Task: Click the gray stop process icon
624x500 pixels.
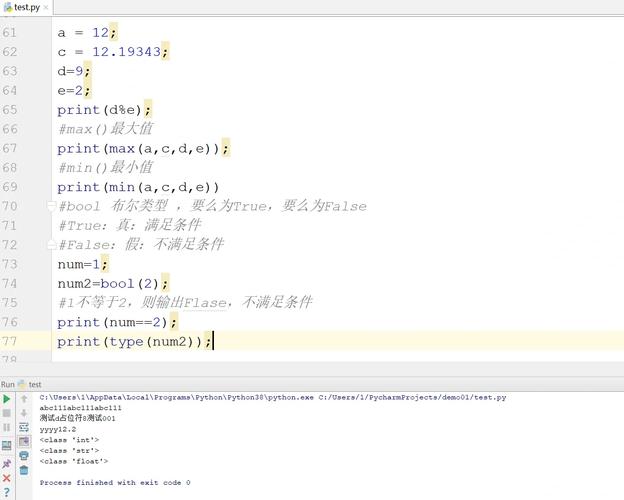Action: 6,413
